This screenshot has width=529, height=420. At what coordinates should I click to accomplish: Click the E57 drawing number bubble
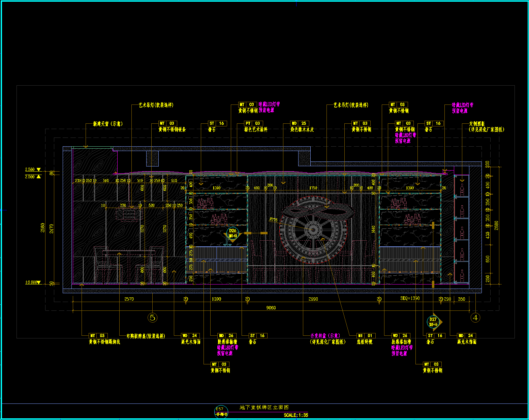221,412
